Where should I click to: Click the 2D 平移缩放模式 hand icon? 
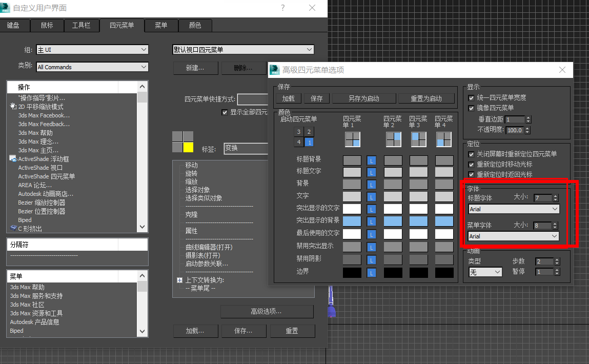click(x=13, y=107)
